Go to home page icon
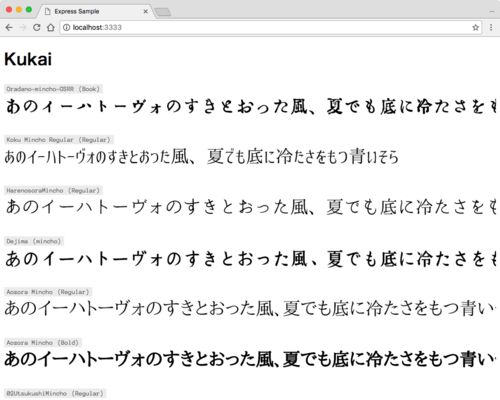The image size is (500, 400). (x=51, y=28)
